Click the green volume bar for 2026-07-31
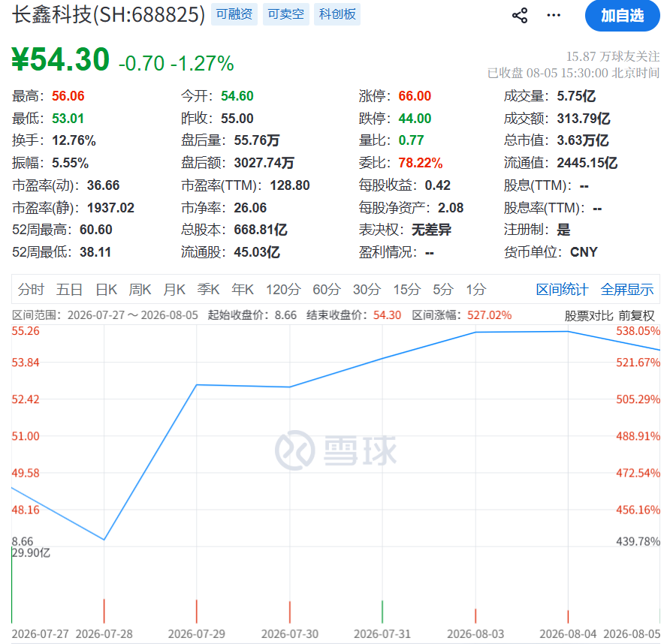The image size is (667, 644). pyautogui.click(x=382, y=612)
